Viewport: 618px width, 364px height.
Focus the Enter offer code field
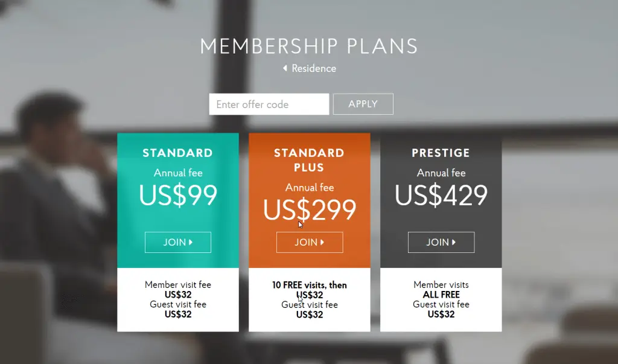pyautogui.click(x=269, y=104)
